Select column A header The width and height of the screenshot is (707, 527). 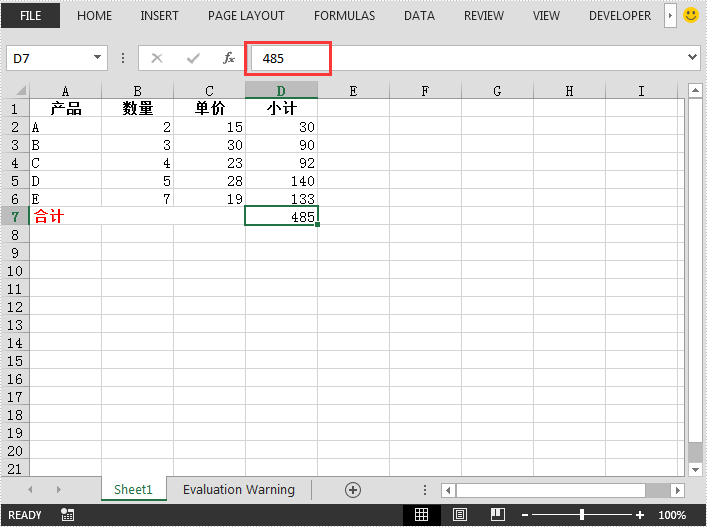coord(65,91)
